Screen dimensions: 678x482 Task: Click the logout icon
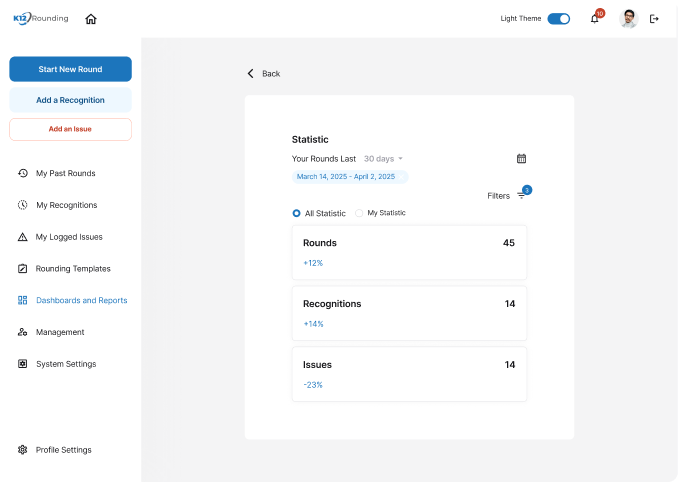tap(654, 19)
